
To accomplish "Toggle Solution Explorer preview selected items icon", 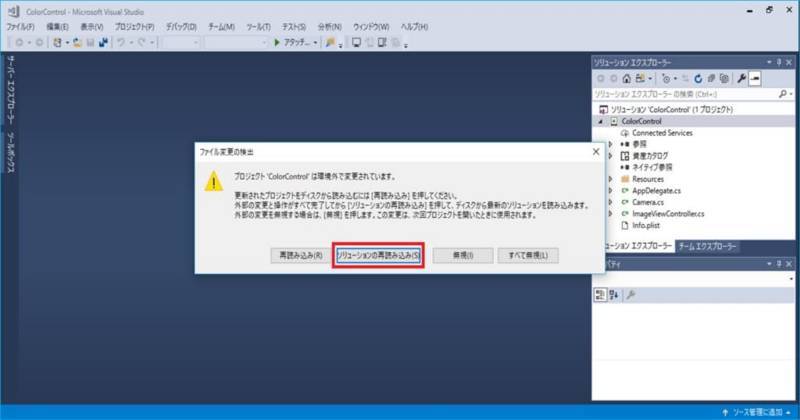I will [x=755, y=79].
